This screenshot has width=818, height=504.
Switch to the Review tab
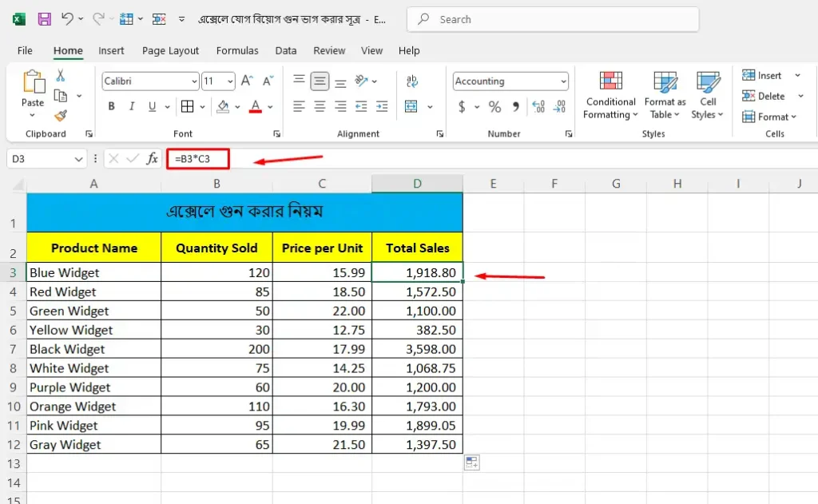click(329, 50)
